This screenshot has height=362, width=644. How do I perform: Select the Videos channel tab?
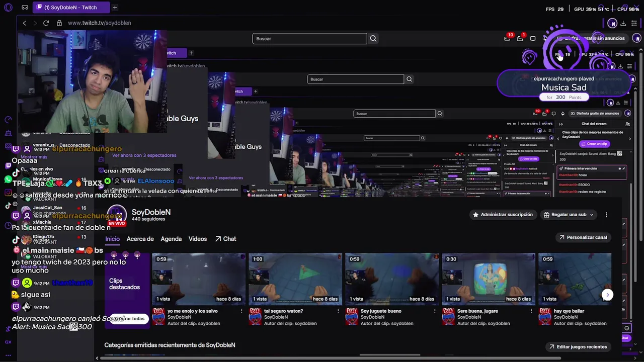(x=198, y=239)
